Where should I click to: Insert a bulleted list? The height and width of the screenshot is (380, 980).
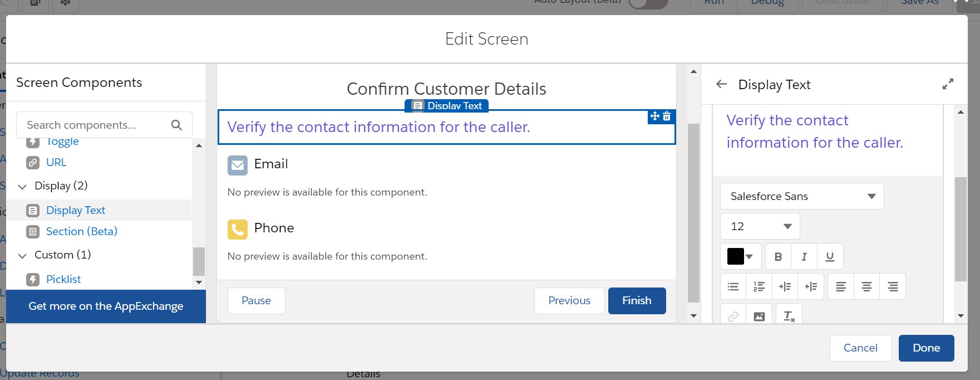733,287
